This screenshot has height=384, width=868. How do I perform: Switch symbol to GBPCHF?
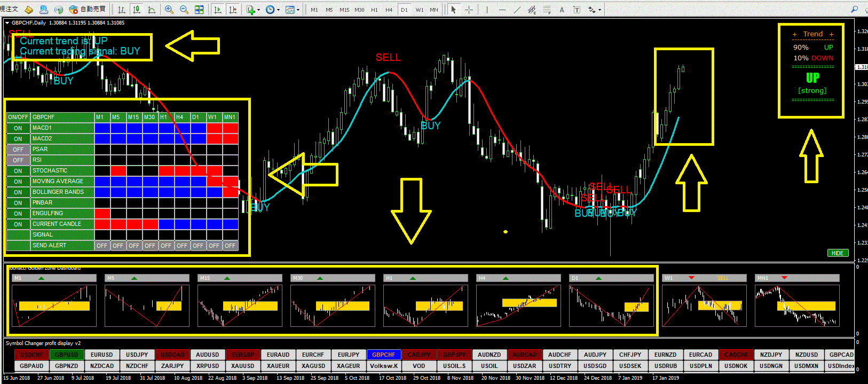(x=384, y=355)
